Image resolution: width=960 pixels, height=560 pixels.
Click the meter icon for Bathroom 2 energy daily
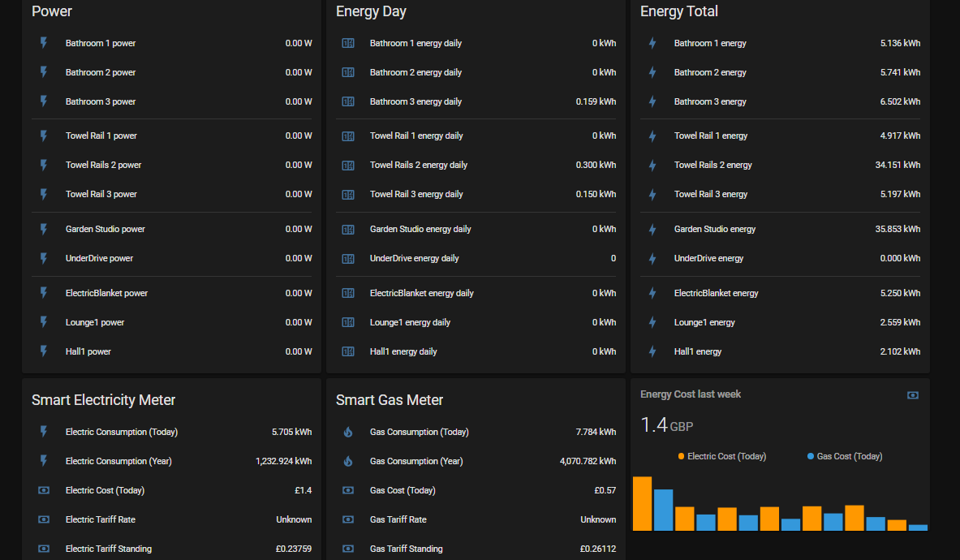(x=347, y=72)
